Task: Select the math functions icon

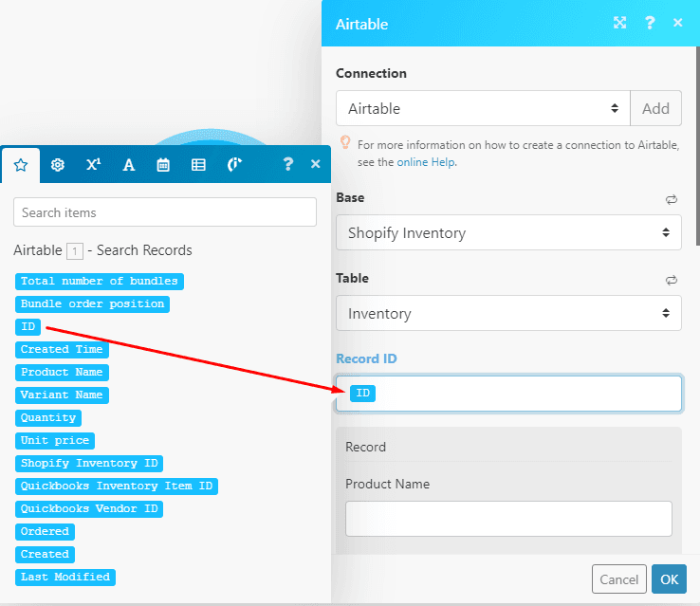Action: tap(93, 165)
